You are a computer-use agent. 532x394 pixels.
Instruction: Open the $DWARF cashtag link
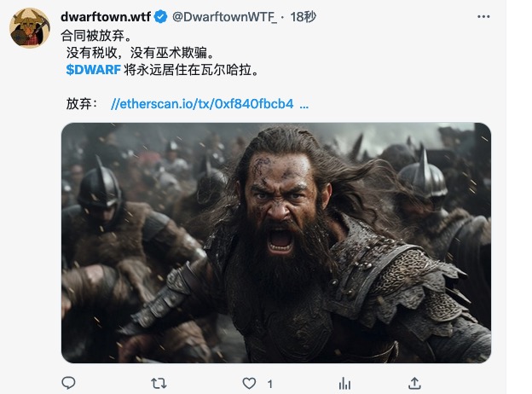click(x=93, y=70)
